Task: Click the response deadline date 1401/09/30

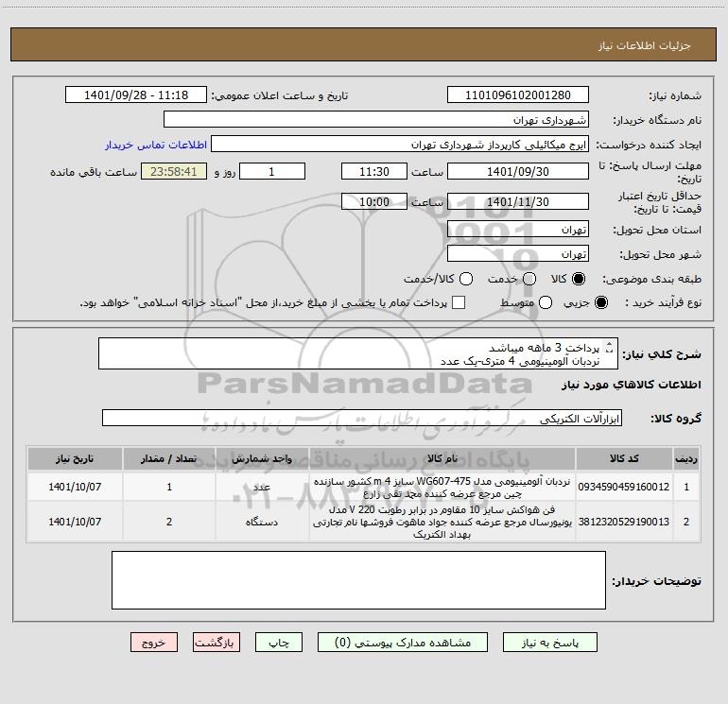Action: pyautogui.click(x=518, y=171)
